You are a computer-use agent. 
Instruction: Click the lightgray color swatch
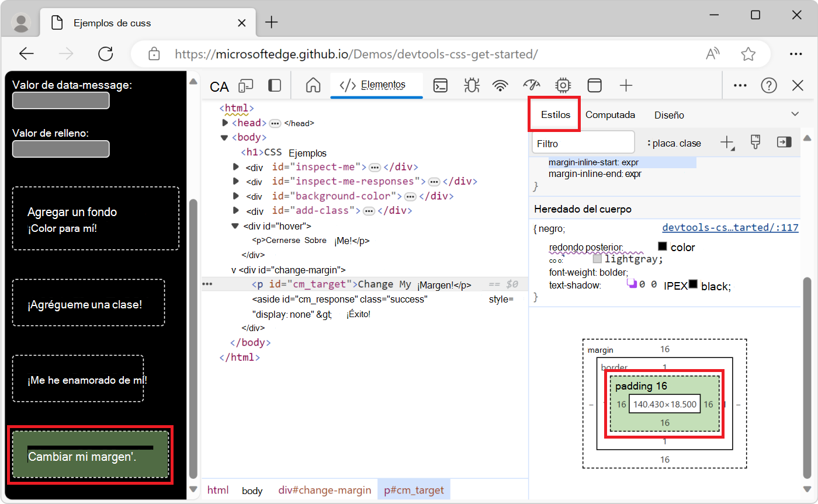coord(597,259)
